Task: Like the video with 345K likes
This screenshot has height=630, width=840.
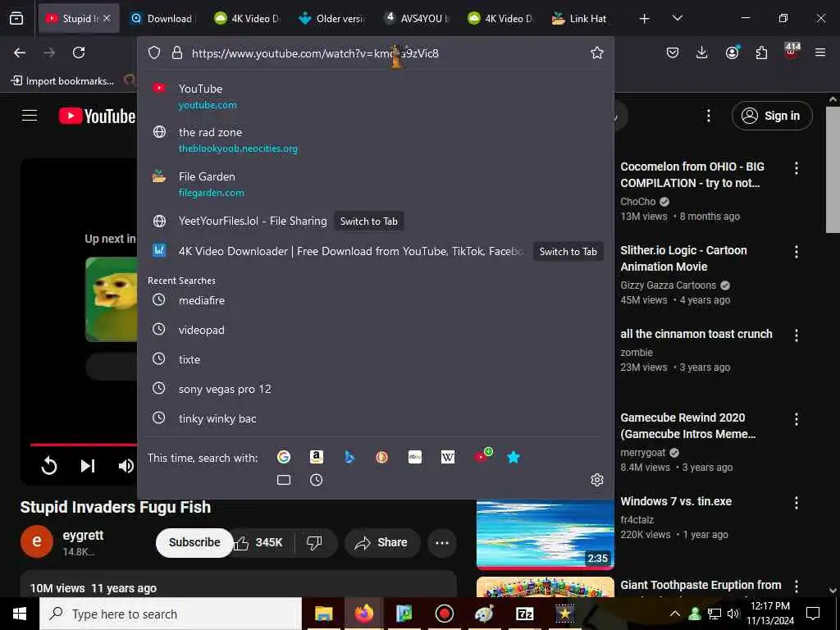Action: click(261, 543)
